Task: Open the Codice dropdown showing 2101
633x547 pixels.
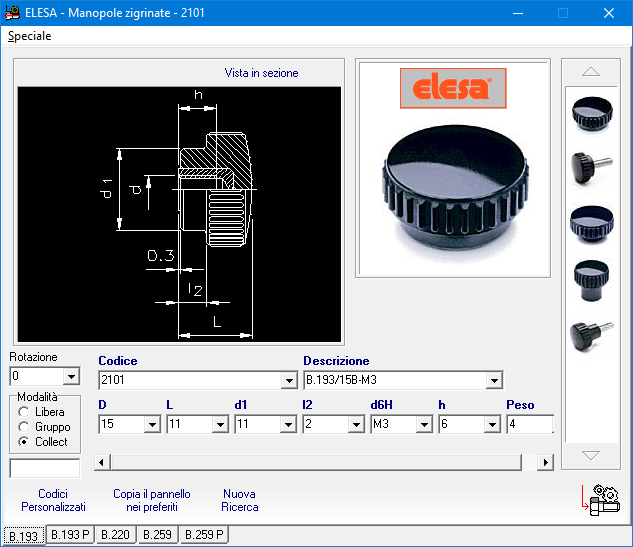Action: click(x=289, y=380)
